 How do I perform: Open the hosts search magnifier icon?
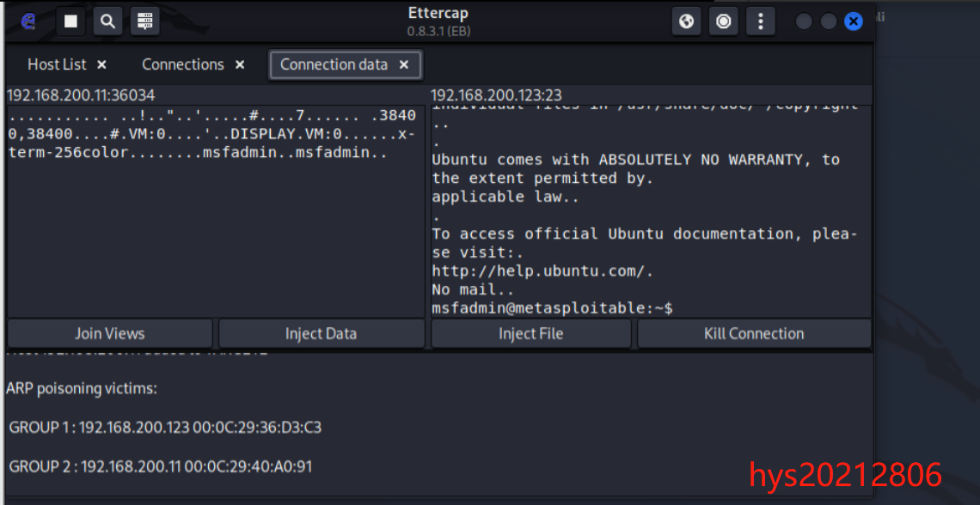coord(108,21)
